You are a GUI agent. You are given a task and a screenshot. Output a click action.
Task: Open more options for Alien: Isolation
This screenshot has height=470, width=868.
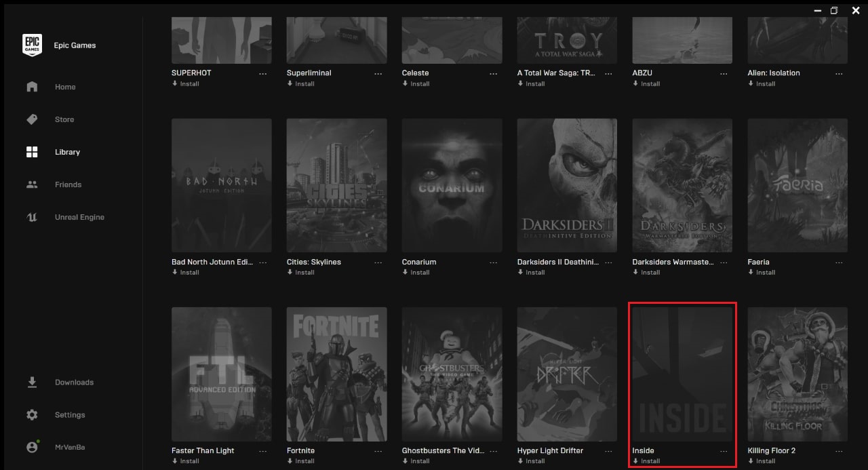pyautogui.click(x=839, y=73)
